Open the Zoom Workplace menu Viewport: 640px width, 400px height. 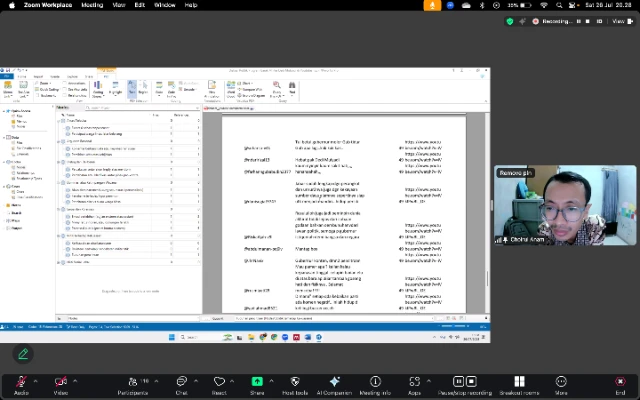pyautogui.click(x=48, y=5)
